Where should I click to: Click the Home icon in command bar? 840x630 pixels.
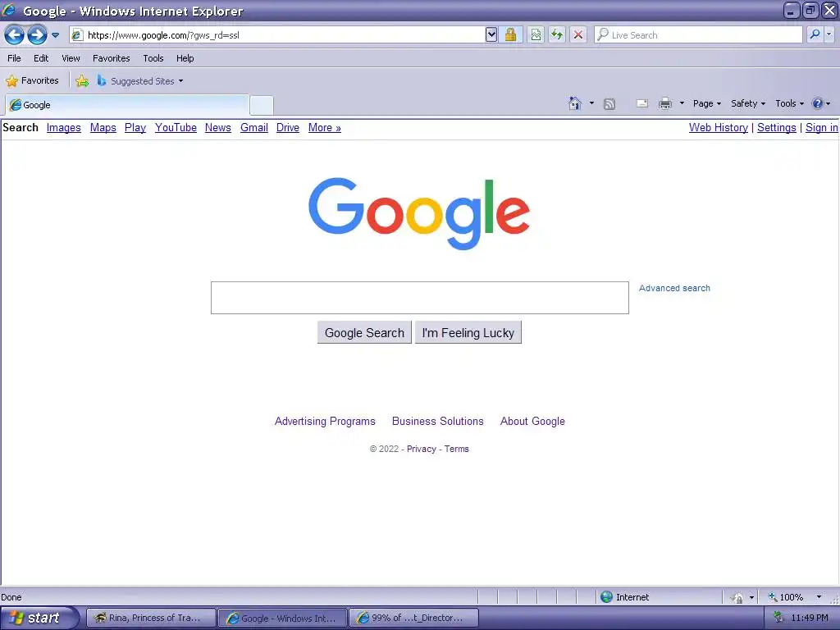point(575,103)
